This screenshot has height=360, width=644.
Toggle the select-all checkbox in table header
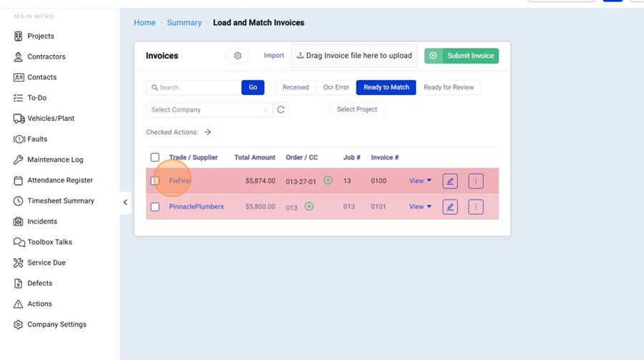click(155, 157)
